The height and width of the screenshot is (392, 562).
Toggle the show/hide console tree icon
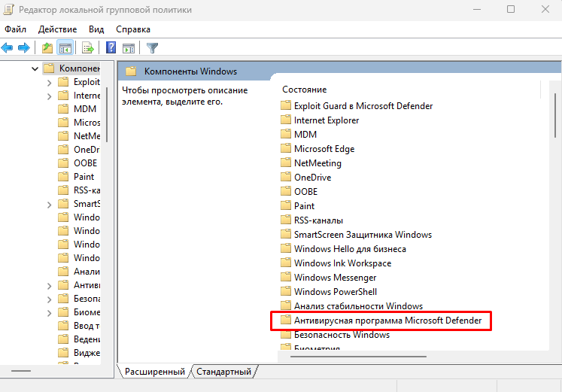click(65, 47)
